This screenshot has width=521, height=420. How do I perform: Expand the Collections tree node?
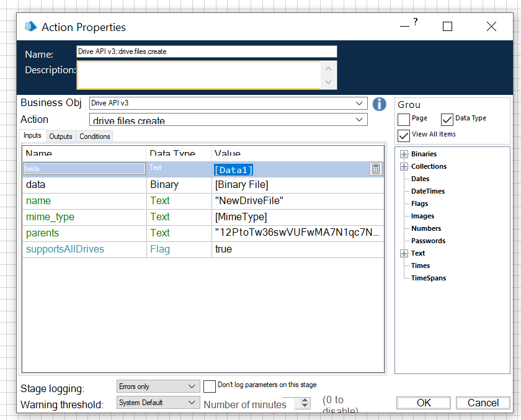pos(404,166)
